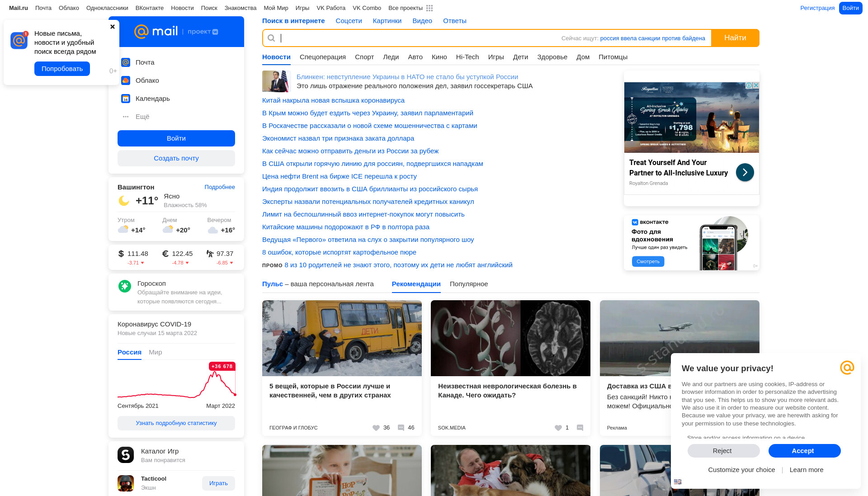
Task: Click Регистрация link at top right
Action: [x=817, y=8]
